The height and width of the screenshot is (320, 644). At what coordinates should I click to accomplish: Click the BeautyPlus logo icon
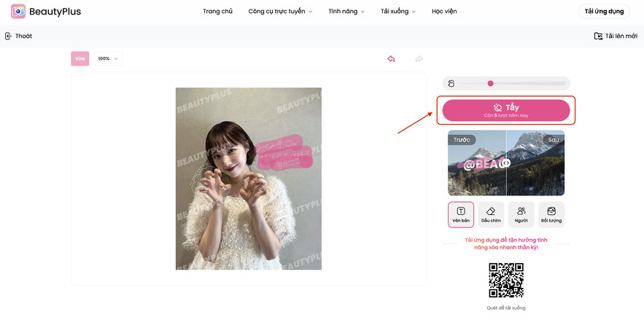18,12
